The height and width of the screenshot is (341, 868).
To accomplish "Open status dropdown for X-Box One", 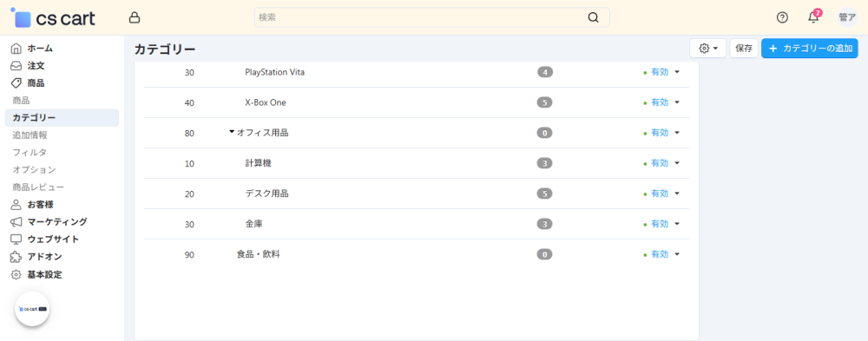I will click(662, 102).
